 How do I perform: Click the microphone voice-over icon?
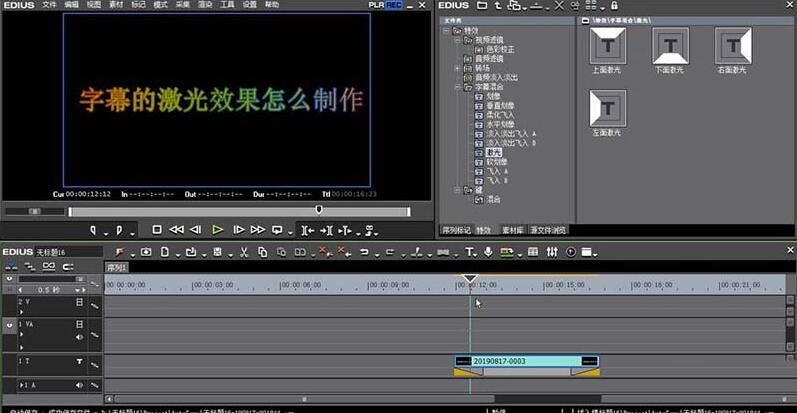click(x=488, y=252)
